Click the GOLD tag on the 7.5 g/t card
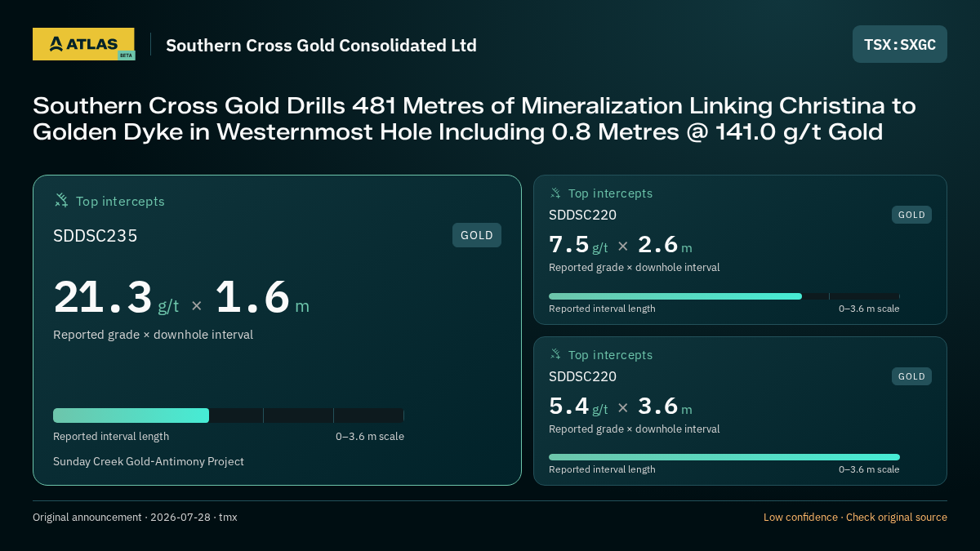Screen dimensions: 980x551 tap(911, 215)
